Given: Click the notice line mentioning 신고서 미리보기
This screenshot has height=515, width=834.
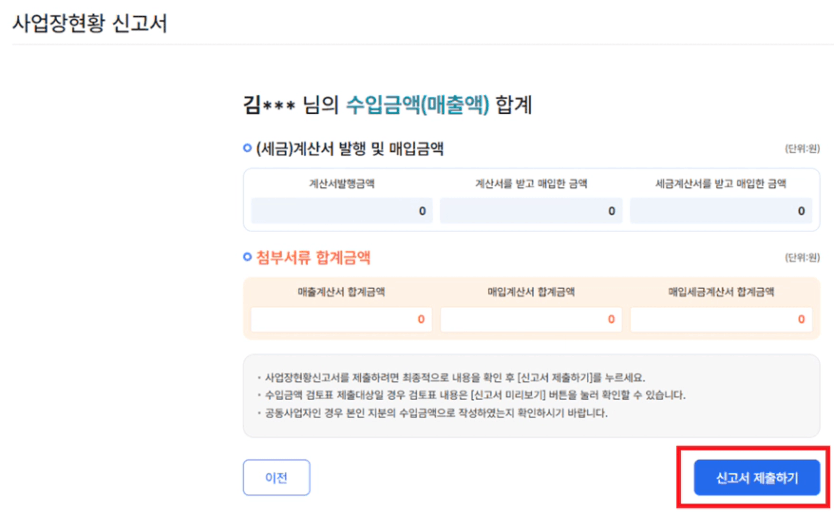Looking at the screenshot, I should coord(471,395).
